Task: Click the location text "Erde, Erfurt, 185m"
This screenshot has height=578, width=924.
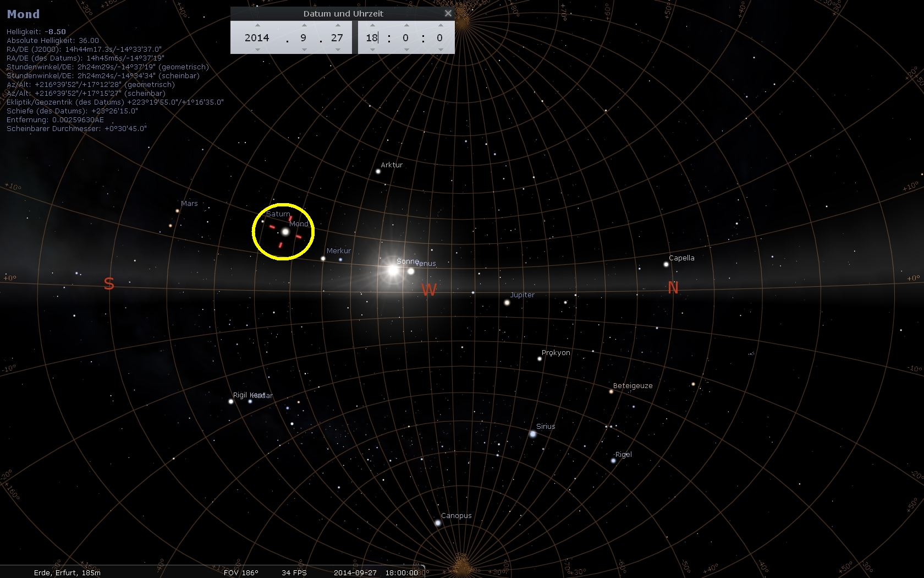Action: click(x=67, y=572)
